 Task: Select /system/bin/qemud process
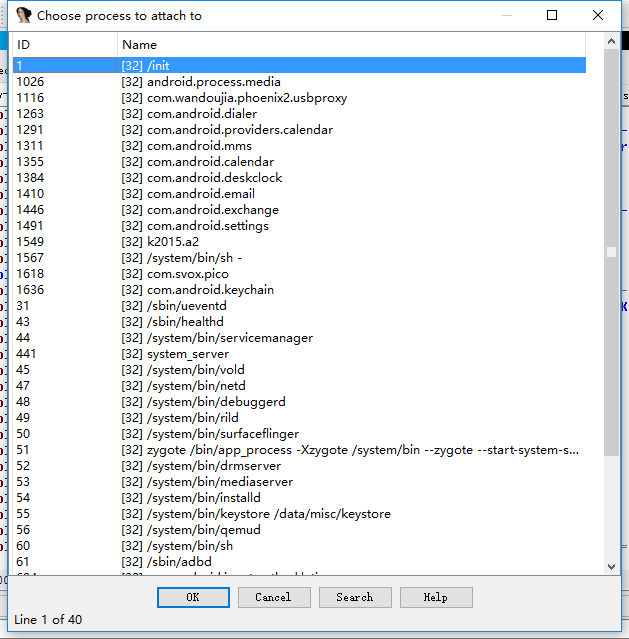click(x=300, y=530)
